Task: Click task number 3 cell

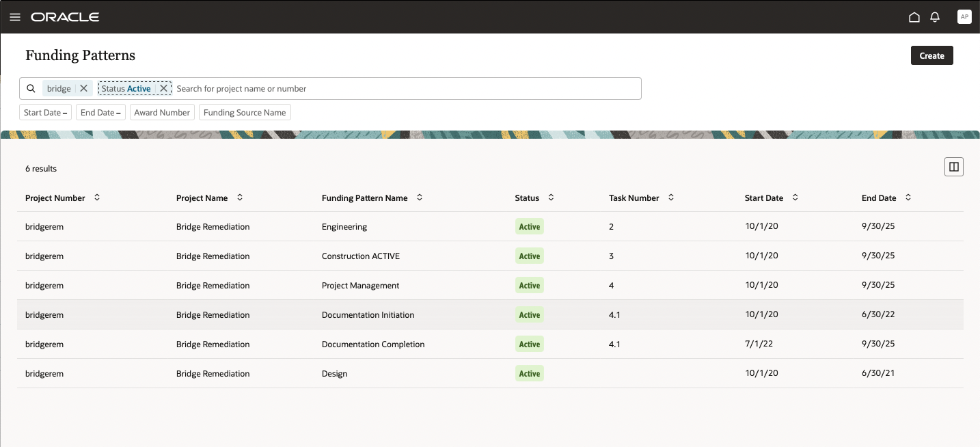Action: pos(611,256)
